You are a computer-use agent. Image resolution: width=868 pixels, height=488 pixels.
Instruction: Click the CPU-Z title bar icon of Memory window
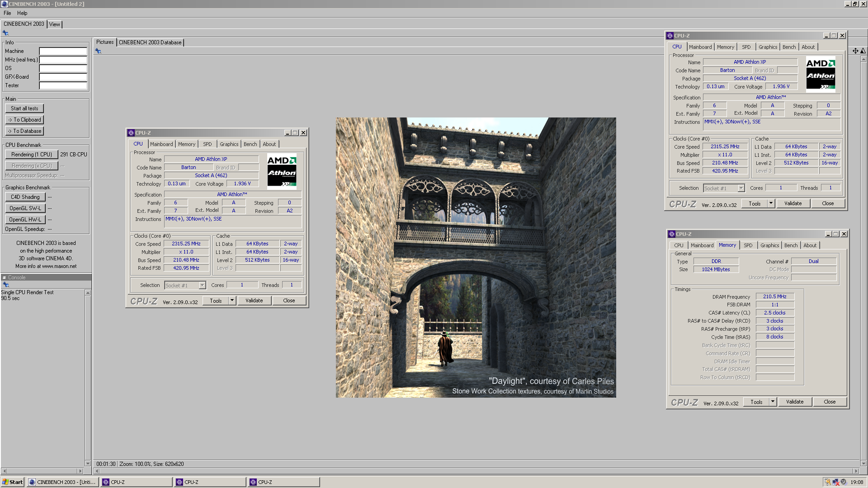671,234
